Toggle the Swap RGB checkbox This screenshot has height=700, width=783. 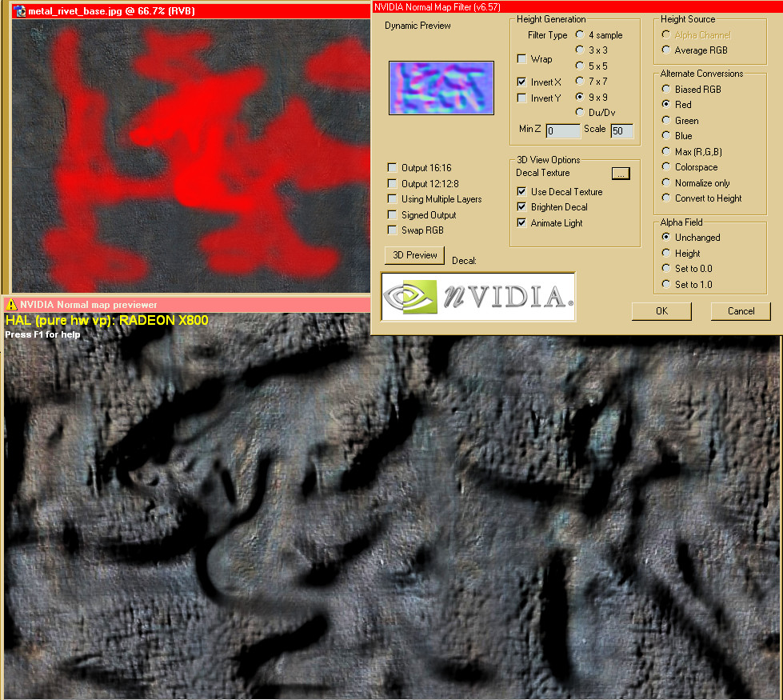pos(393,230)
